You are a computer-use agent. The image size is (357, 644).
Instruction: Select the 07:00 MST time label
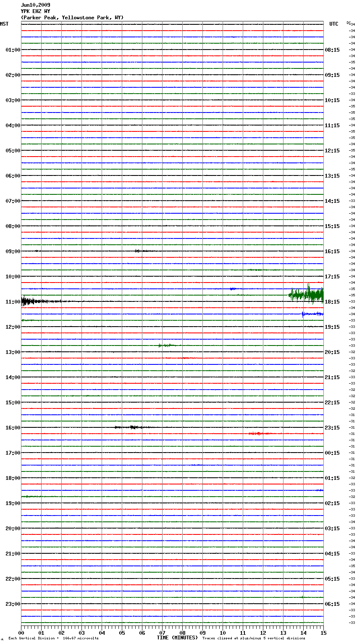[x=13, y=201]
